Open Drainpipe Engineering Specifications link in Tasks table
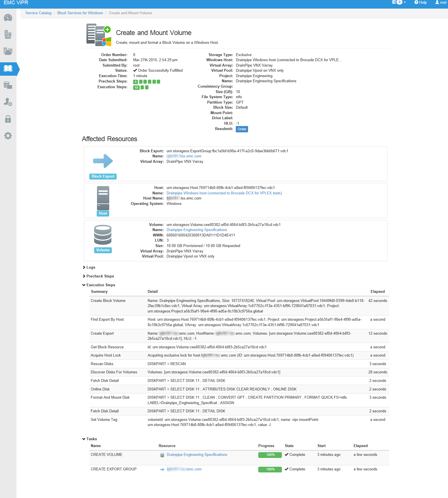Viewport: 448px width, 498px height. (x=197, y=455)
